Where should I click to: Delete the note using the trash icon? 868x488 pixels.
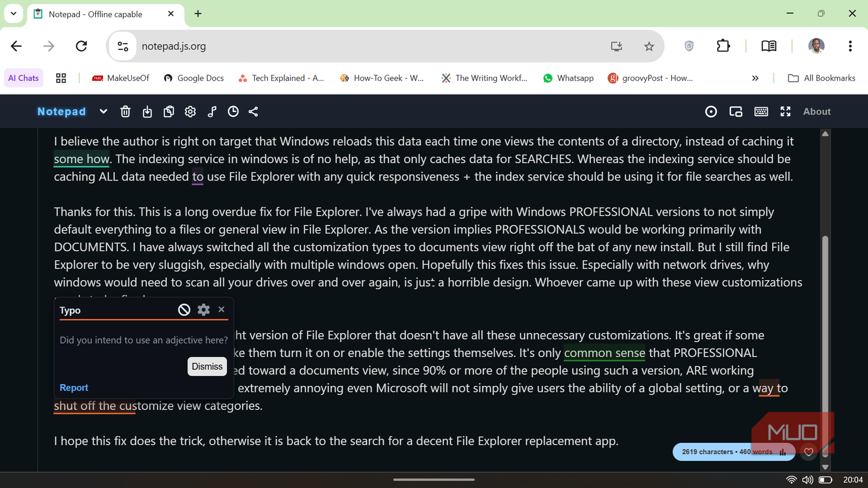coord(125,111)
